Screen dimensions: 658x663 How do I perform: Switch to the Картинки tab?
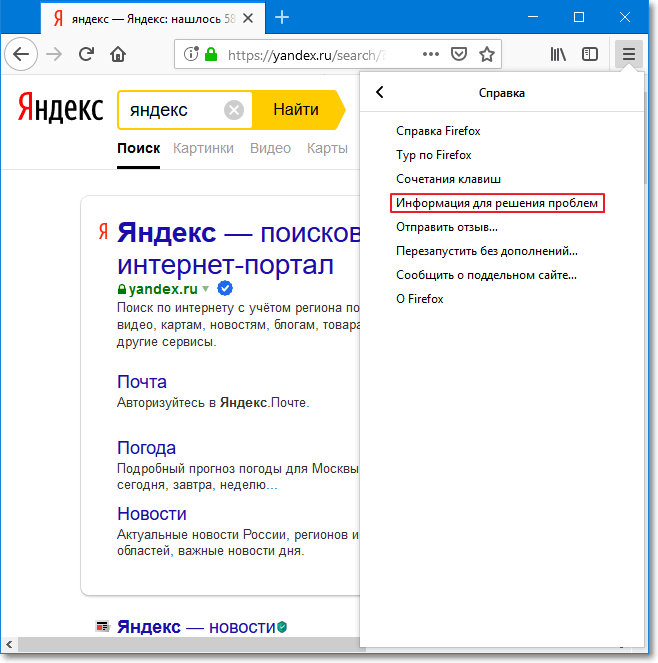[203, 148]
